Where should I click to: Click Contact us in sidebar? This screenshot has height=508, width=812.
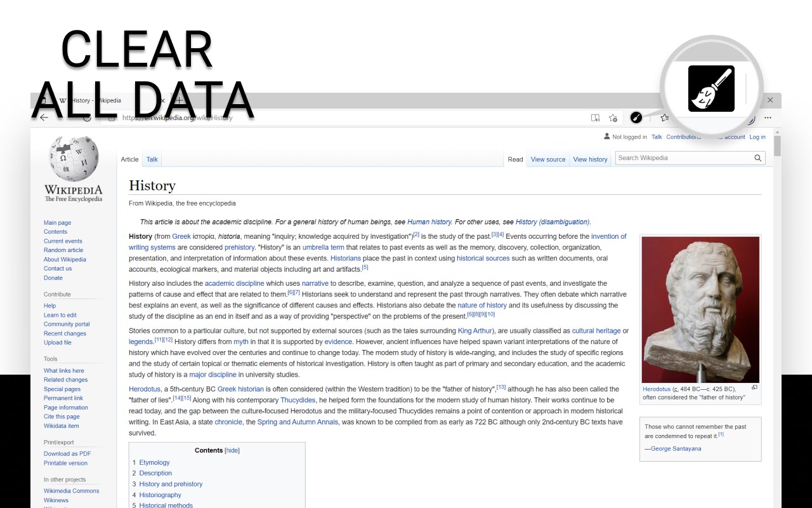click(58, 269)
